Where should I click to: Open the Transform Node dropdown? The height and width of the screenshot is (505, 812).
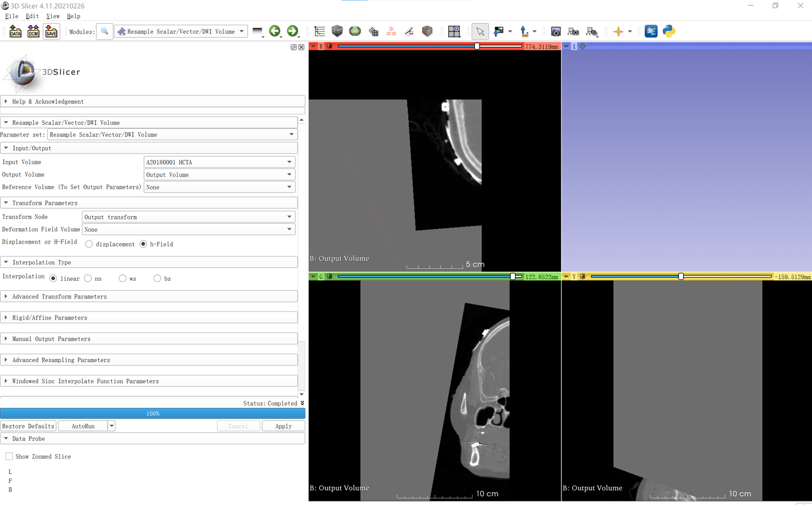tap(188, 217)
